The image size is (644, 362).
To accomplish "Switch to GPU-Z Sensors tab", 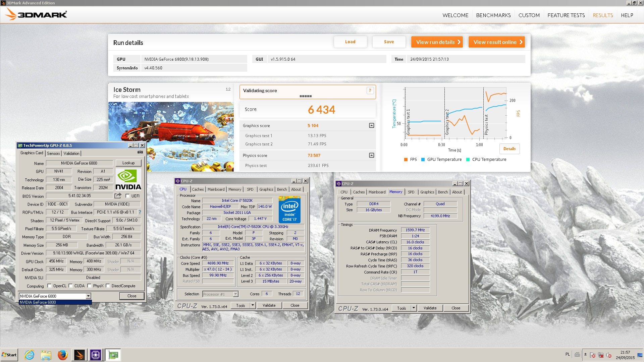I will (53, 153).
